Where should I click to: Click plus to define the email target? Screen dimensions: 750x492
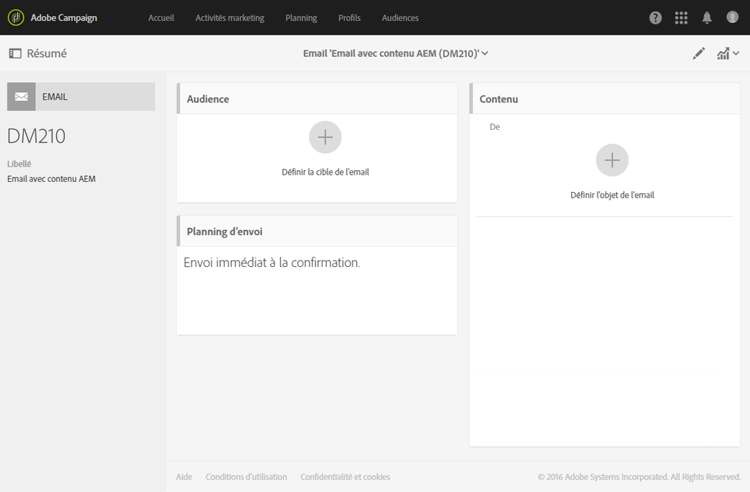(x=325, y=137)
